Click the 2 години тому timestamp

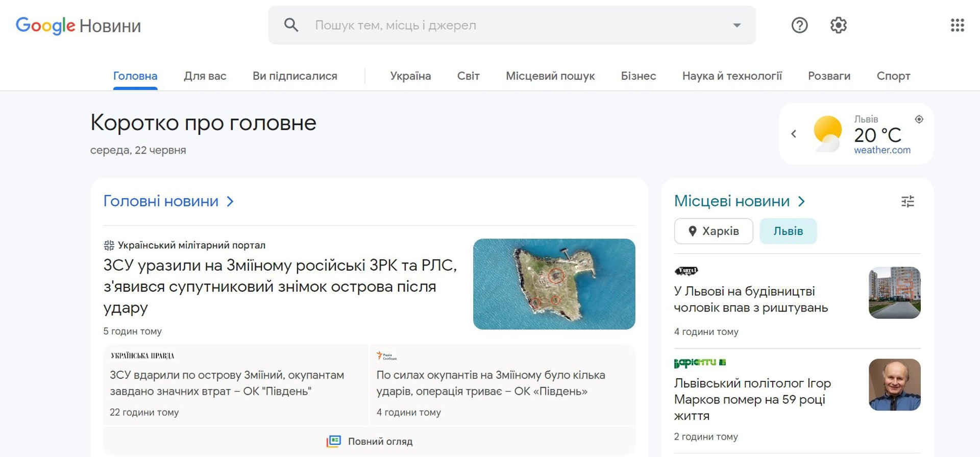[x=706, y=437]
